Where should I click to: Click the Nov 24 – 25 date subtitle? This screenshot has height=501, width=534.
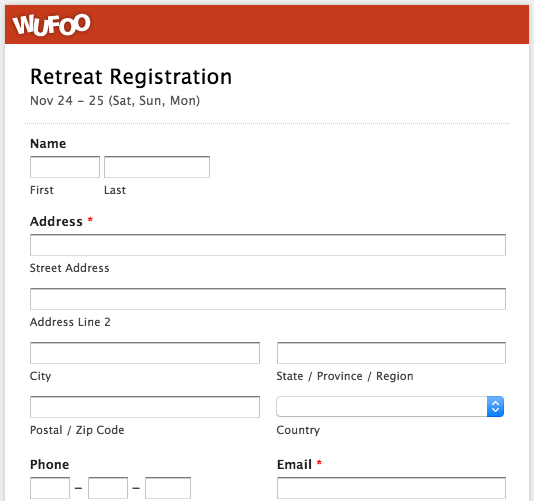click(115, 101)
